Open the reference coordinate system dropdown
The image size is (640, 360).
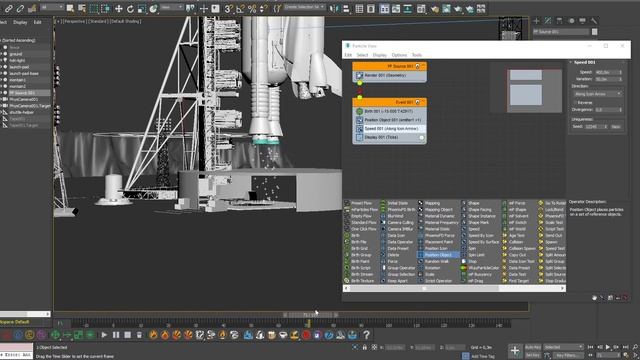pos(171,7)
